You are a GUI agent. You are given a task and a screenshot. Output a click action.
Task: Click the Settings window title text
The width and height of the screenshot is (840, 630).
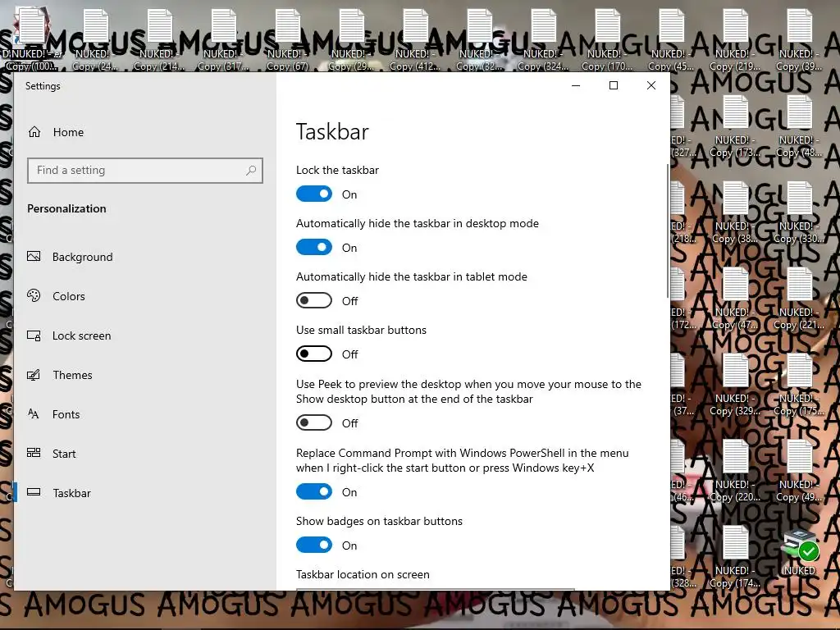(43, 85)
